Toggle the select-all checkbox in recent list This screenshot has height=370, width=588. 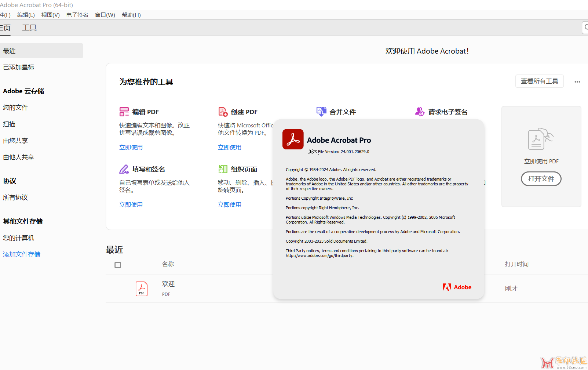click(118, 265)
